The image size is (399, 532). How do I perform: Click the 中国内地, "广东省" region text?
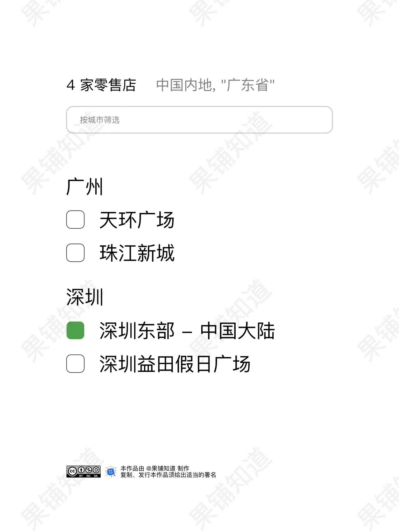click(215, 85)
